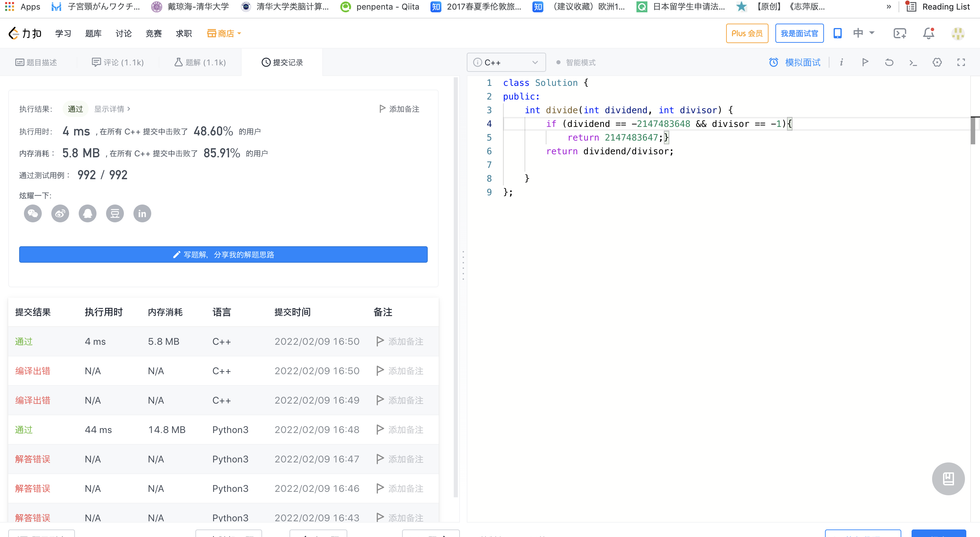Open the 16:47 解答错误 submission
This screenshot has width=980, height=537.
tap(33, 459)
